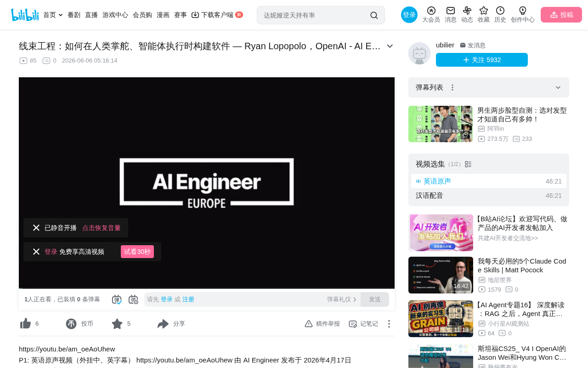
Task: Open the 首页 dropdown menu
Action: [53, 15]
